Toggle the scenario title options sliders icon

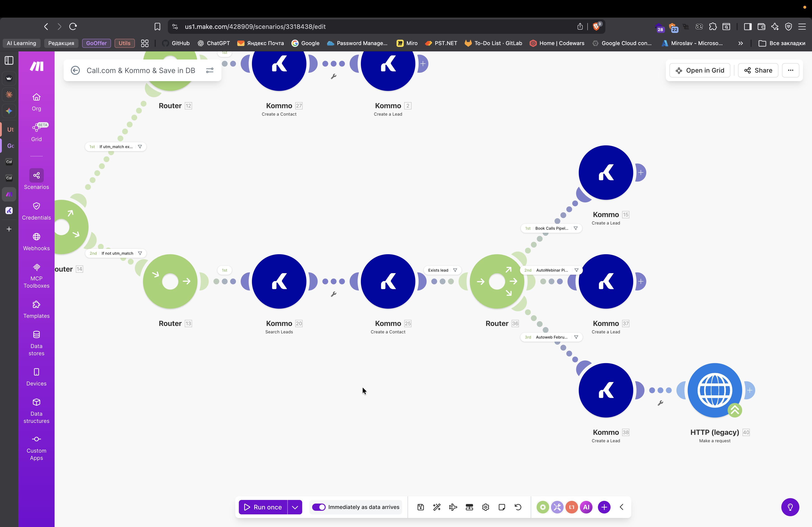[210, 70]
